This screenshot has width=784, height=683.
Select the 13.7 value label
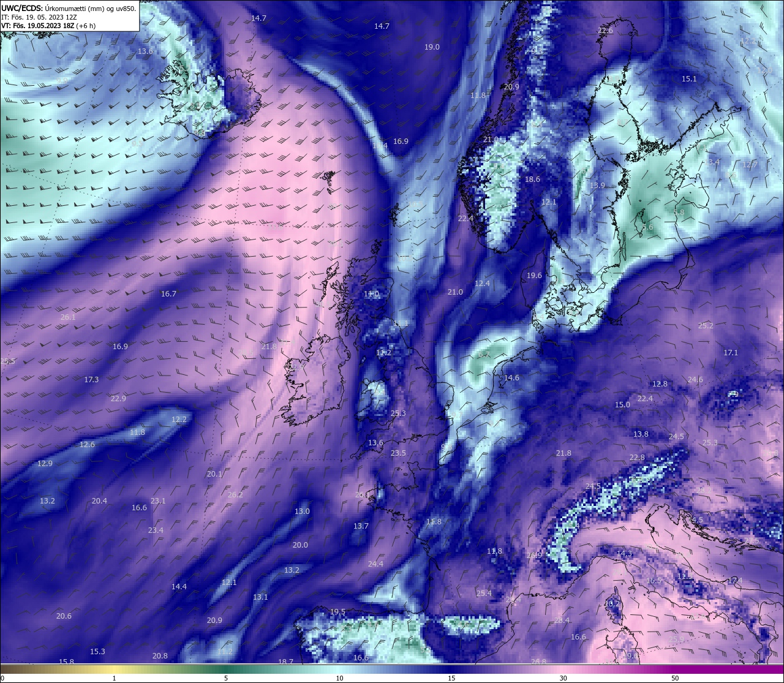tap(361, 526)
